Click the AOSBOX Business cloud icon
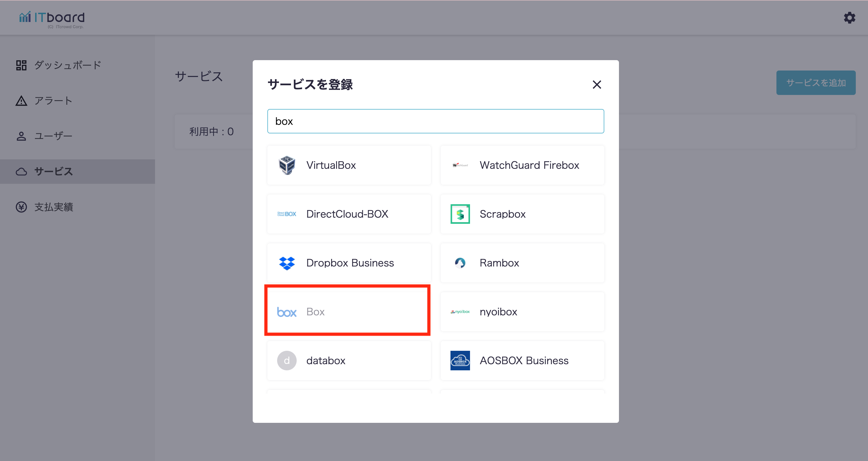Image resolution: width=868 pixels, height=461 pixels. pos(460,361)
